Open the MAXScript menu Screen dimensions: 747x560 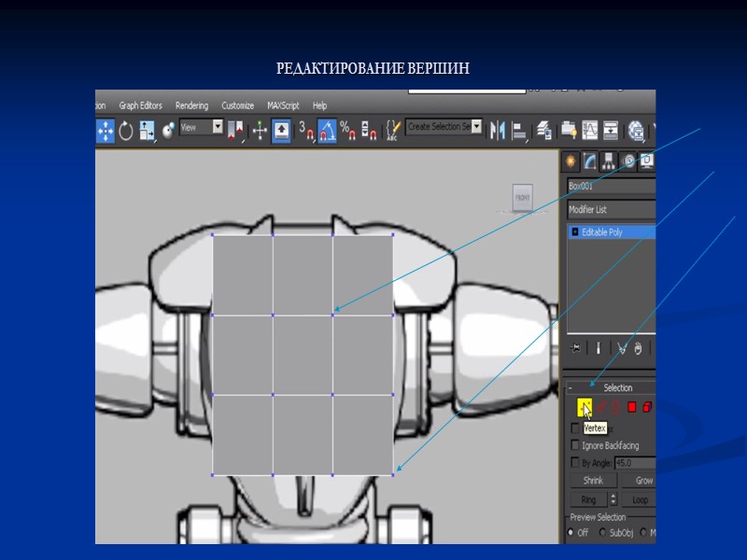283,106
